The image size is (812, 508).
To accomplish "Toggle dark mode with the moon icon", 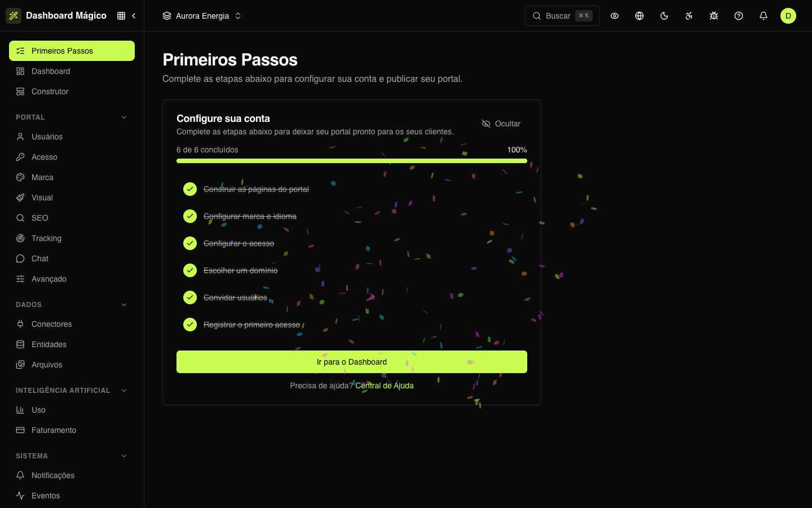I will [x=664, y=16].
